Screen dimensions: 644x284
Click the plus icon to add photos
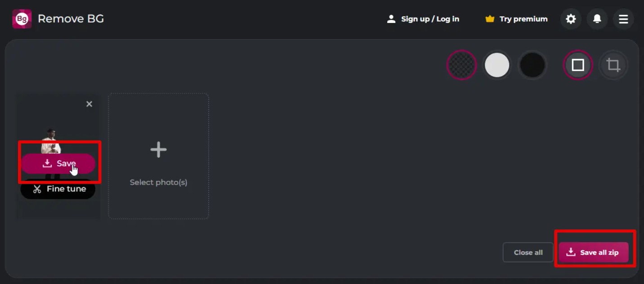pos(158,149)
